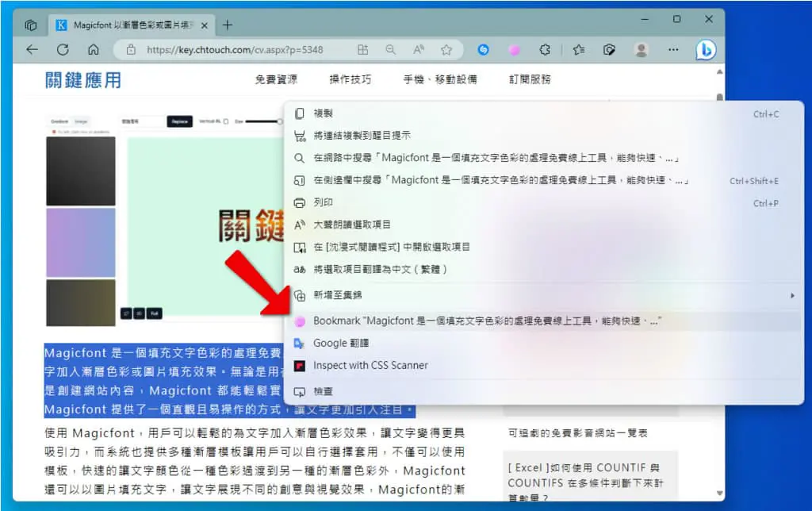
Task: Open the 操作技巧 navigation menu
Action: (x=350, y=79)
